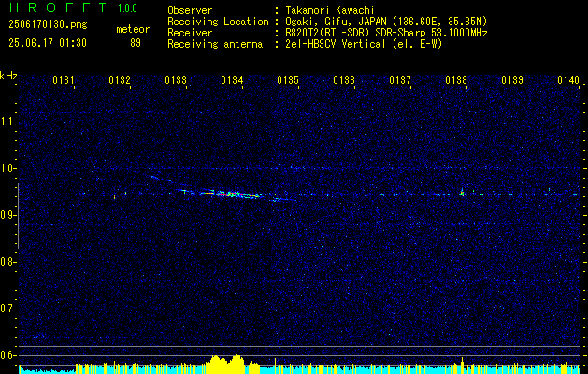Click the 0139 time marker
This screenshot has height=374, width=588.
pos(512,80)
